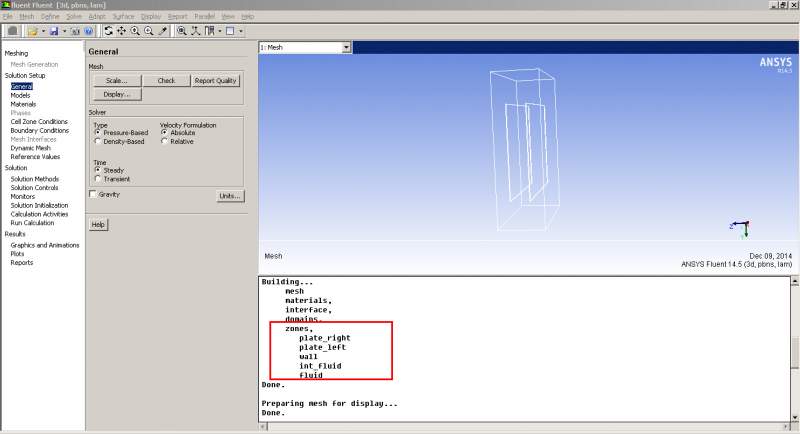Open Materials in the navigation tree
Viewport: 800px width, 434px height.
click(23, 104)
